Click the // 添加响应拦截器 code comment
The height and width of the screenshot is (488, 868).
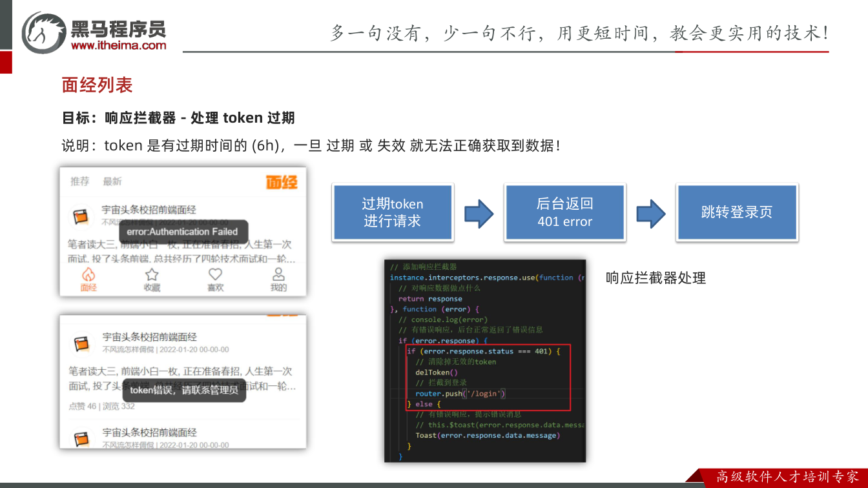point(423,267)
